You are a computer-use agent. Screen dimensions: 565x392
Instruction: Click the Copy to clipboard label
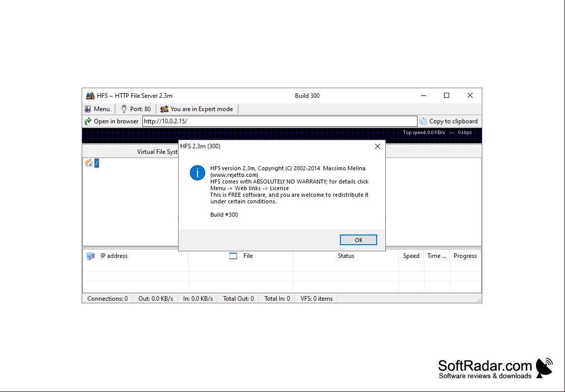[x=453, y=121]
